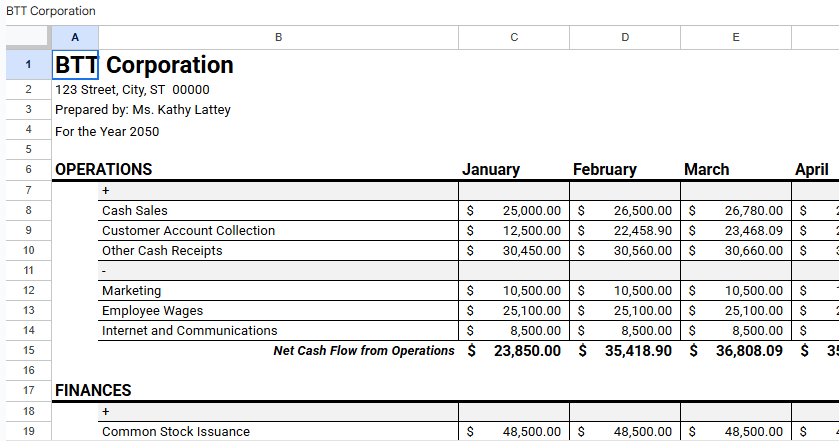Click the select-all corner box of the sheet
Viewport: 839px width, 441px height.
28,37
